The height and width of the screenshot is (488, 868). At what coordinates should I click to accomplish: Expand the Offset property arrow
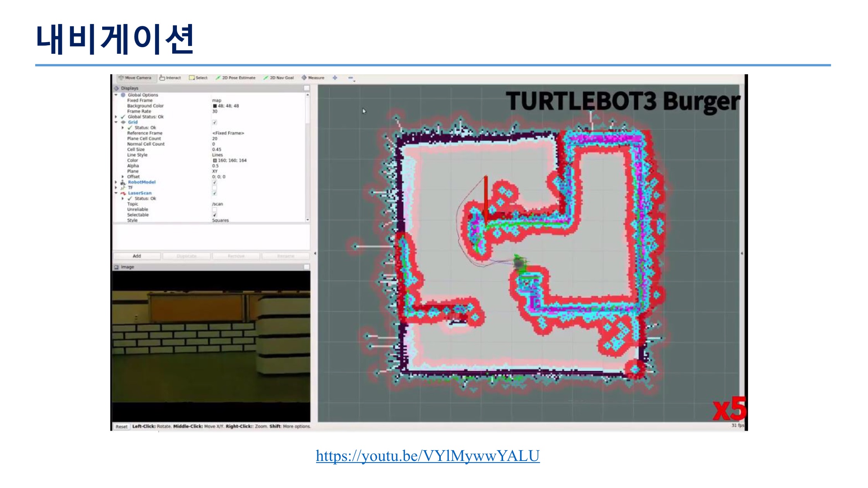point(123,177)
